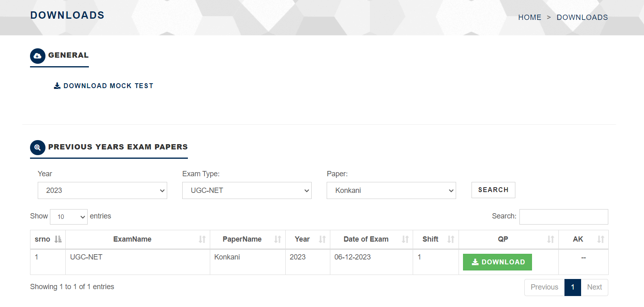The width and height of the screenshot is (644, 307).
Task: Click the Previous Years Exam Papers magnifier icon
Action: click(38, 147)
